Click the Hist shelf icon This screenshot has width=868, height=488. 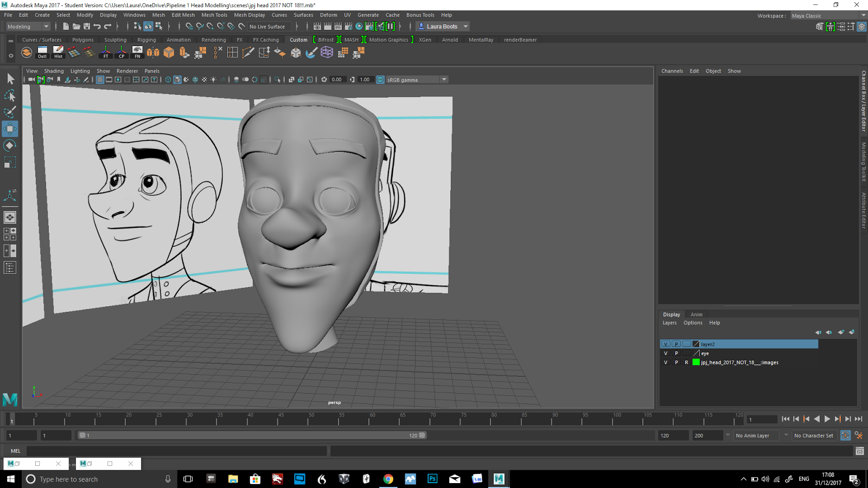tap(58, 53)
